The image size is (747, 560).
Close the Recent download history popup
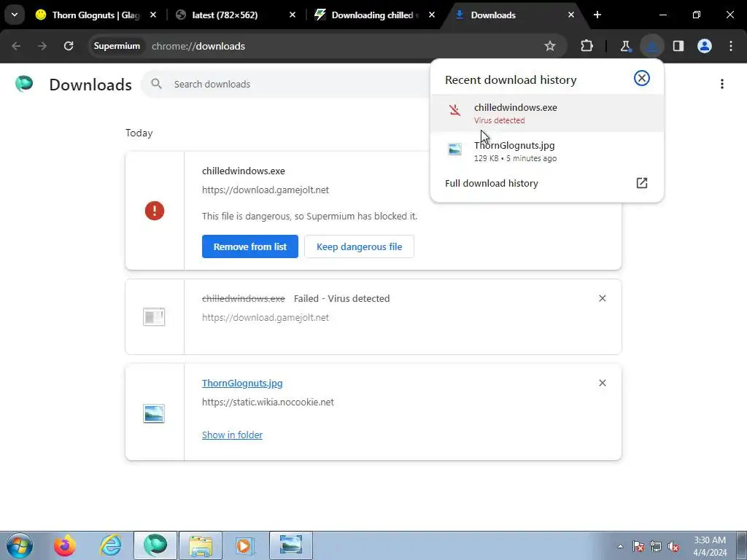pyautogui.click(x=642, y=78)
